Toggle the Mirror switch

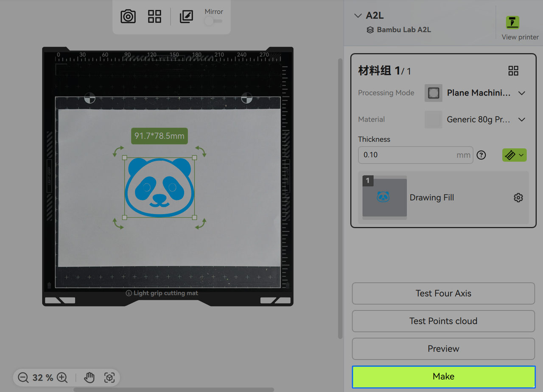[213, 21]
